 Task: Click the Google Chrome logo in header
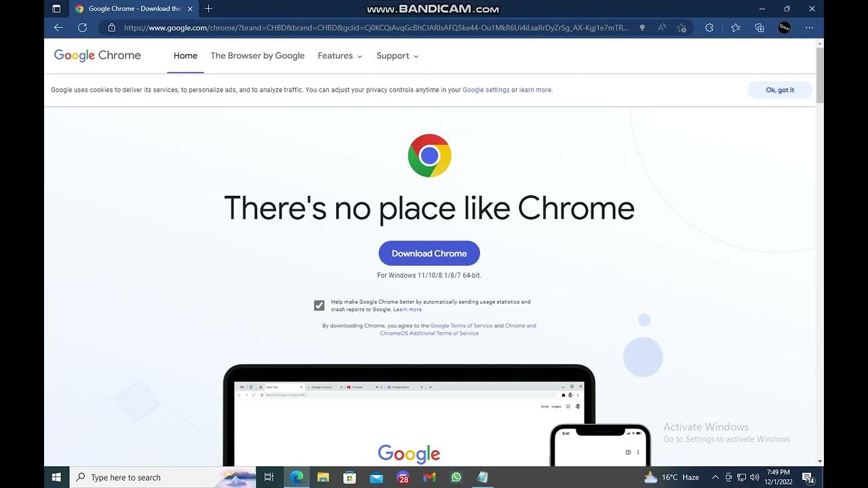click(x=98, y=56)
